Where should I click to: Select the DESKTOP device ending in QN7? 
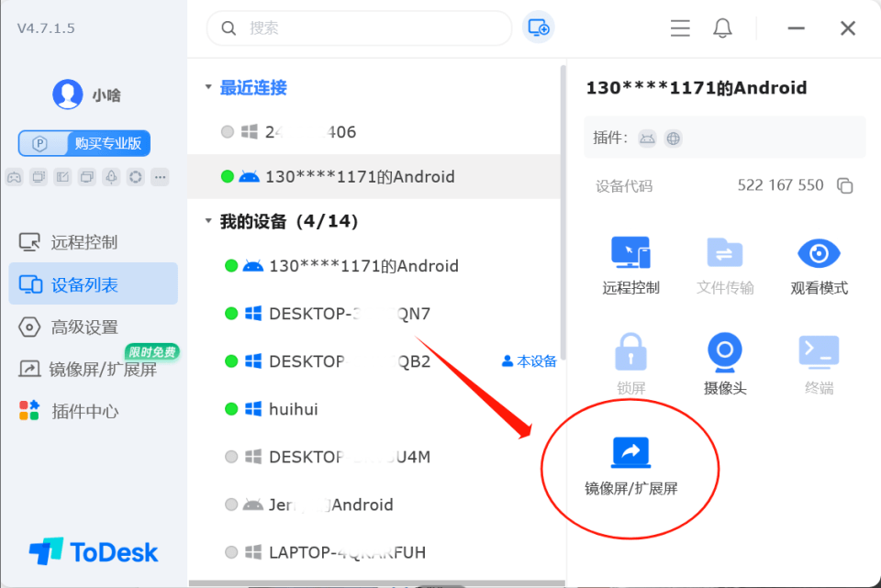[374, 314]
